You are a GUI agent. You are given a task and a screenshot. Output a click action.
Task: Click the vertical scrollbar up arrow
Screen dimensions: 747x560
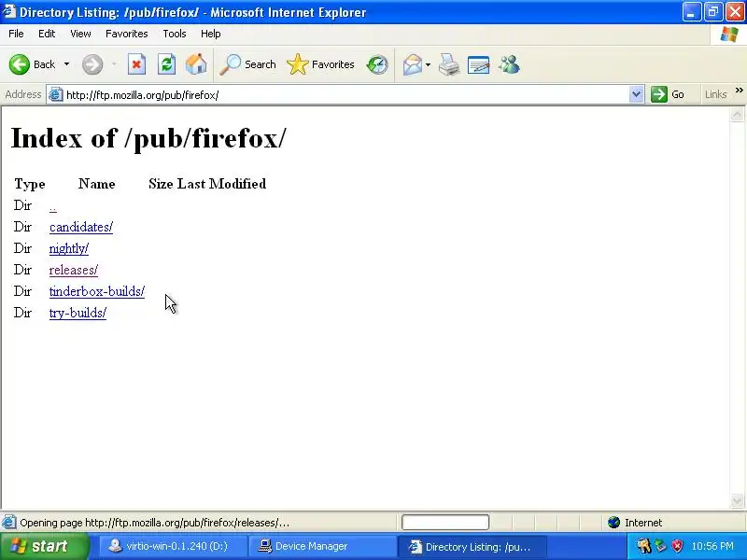737,115
